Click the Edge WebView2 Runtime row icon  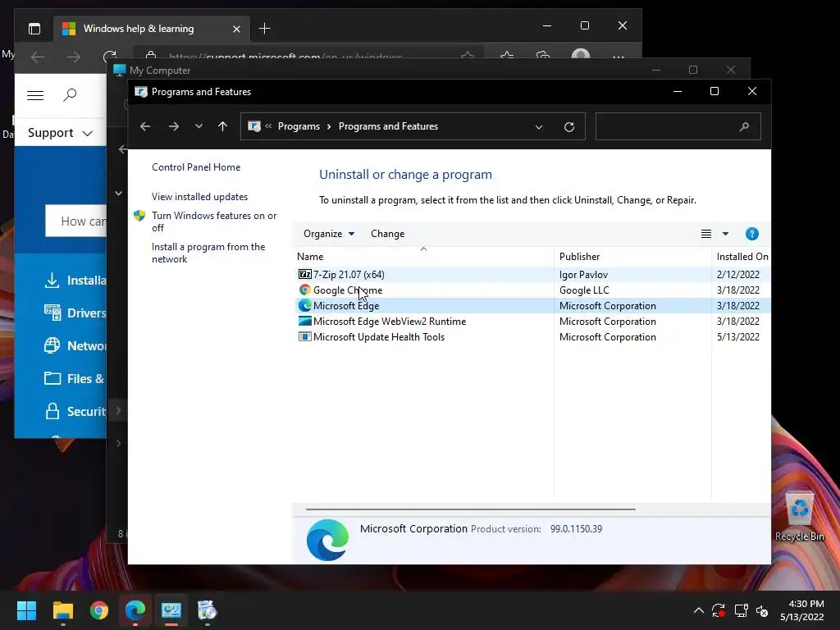click(x=305, y=321)
